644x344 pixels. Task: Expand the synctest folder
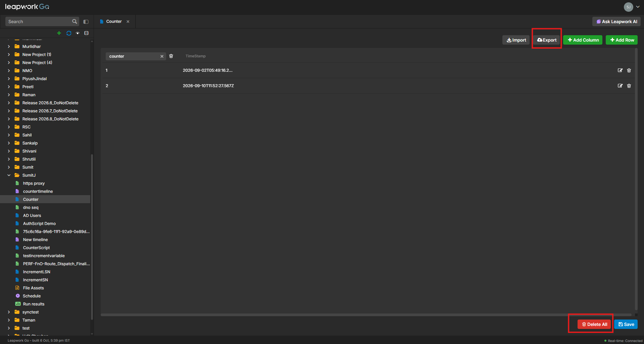[9, 312]
